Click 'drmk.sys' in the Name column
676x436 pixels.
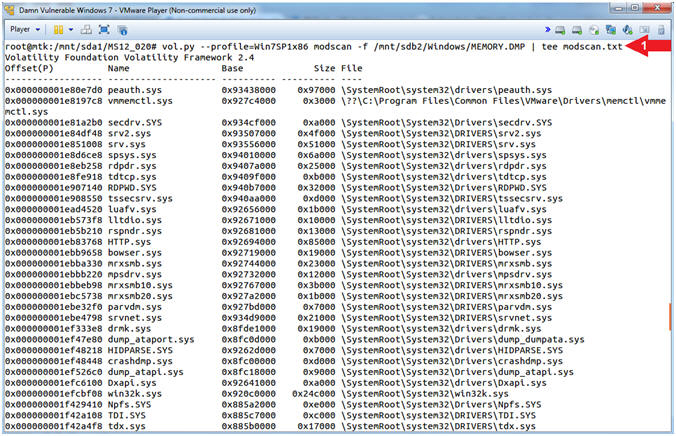coord(129,329)
